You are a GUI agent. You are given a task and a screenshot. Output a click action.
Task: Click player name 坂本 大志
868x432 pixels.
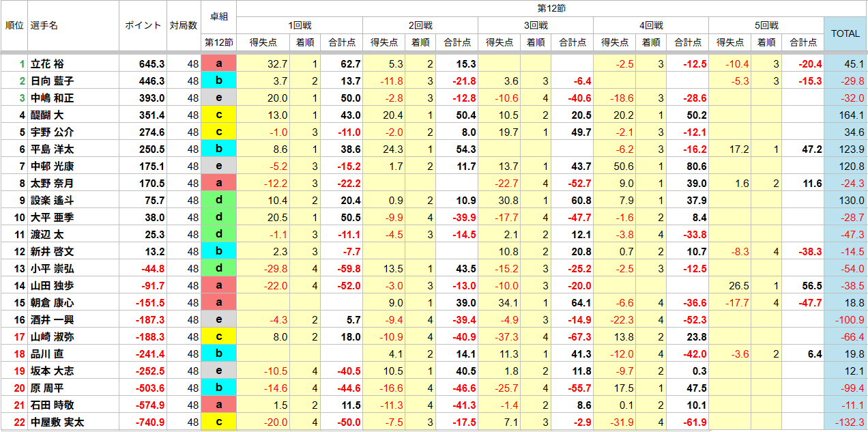(x=52, y=371)
